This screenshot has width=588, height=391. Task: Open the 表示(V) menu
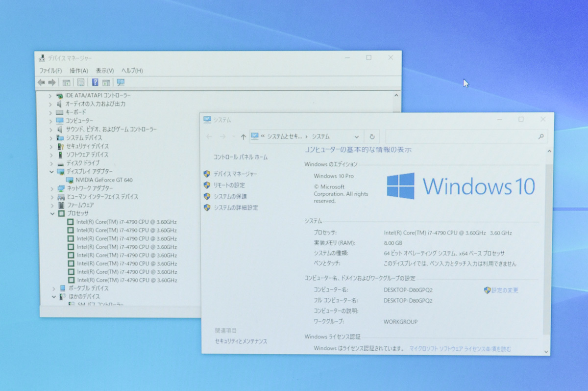105,71
